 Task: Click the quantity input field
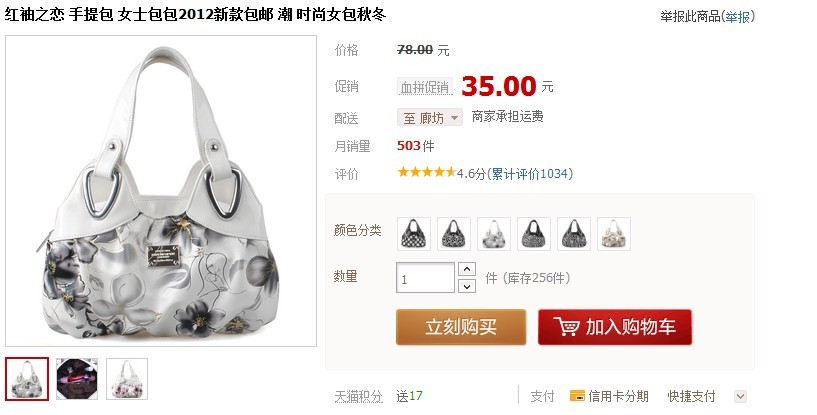tap(426, 278)
